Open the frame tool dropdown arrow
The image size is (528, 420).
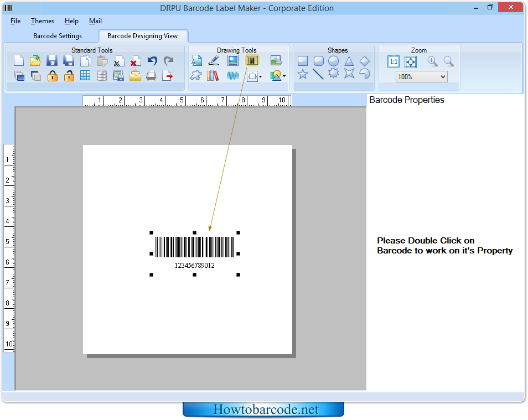coord(260,77)
